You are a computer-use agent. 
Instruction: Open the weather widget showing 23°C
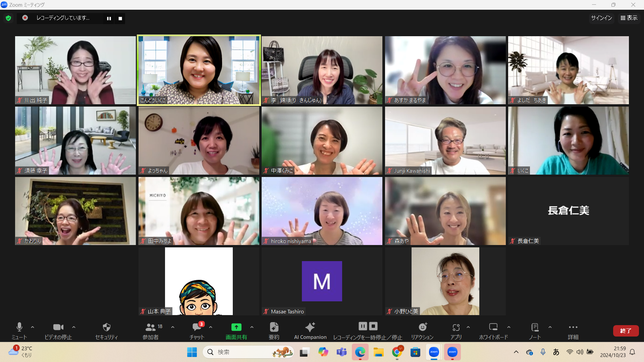[x=20, y=352]
